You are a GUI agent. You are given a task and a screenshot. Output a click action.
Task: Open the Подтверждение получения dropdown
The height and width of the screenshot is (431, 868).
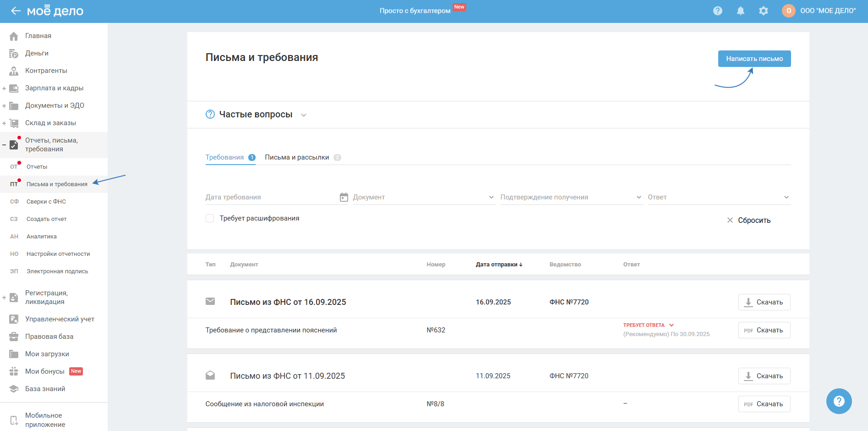(x=571, y=197)
